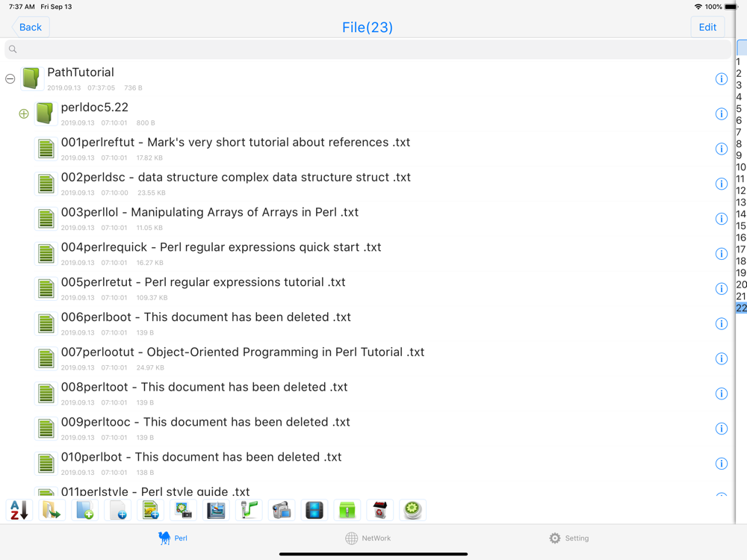Screen dimensions: 747x560
Task: Open '003perllol - Manipulating Arrays of Arrays in Perl .txt'
Action: (367, 219)
